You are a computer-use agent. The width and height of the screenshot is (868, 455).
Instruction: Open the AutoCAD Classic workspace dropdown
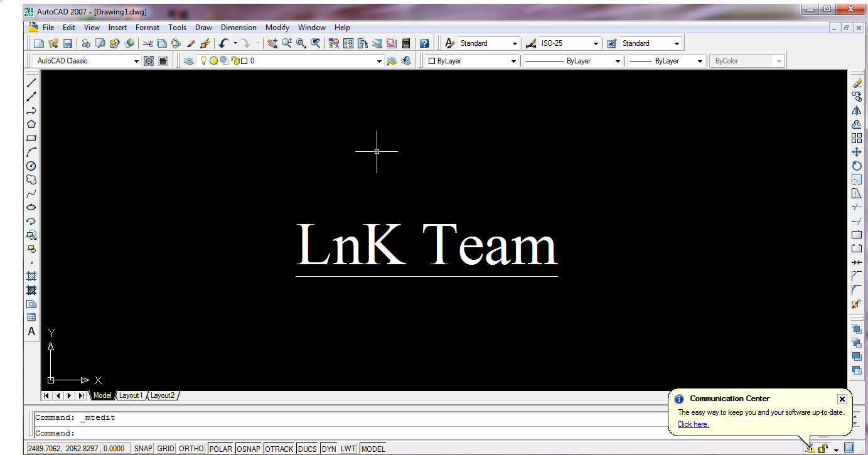(136, 60)
